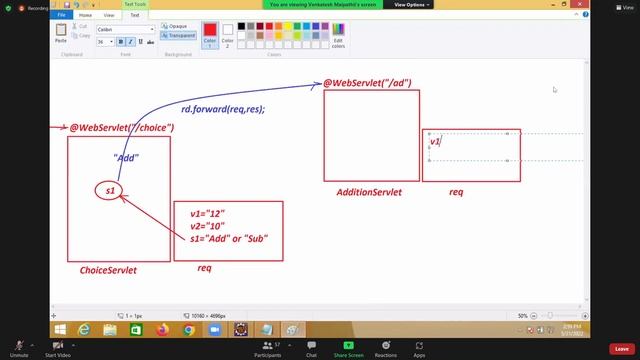Pick the orange color from palette
Image resolution: width=640 pixels, height=360 pixels.
(x=278, y=26)
